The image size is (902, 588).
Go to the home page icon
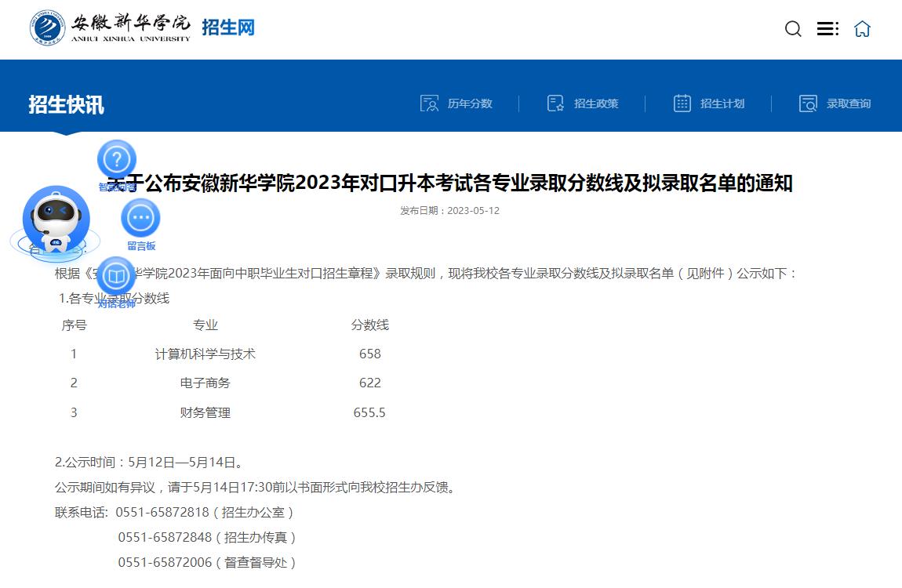point(862,29)
